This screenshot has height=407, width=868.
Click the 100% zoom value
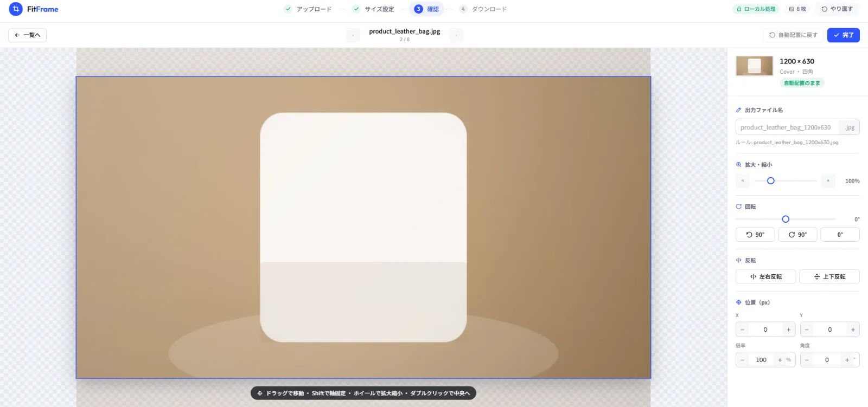click(x=852, y=181)
